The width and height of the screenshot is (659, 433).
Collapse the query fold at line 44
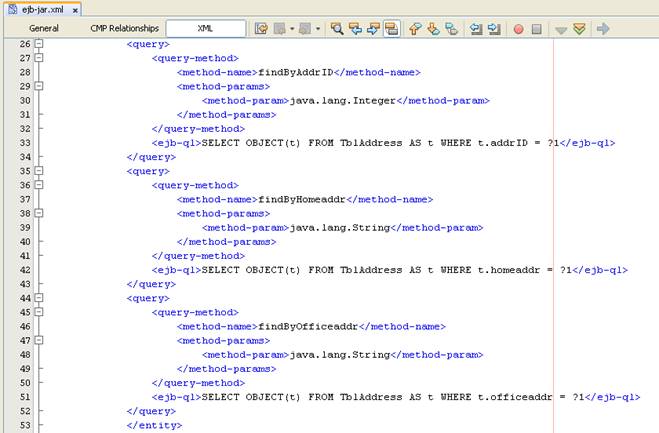click(39, 298)
